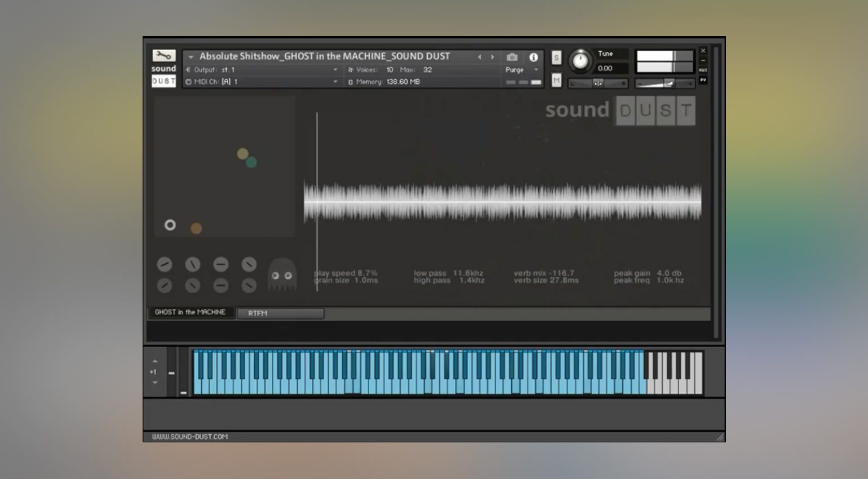This screenshot has width=868, height=479.
Task: Click fourth knob in upper knob row
Action: (x=249, y=264)
